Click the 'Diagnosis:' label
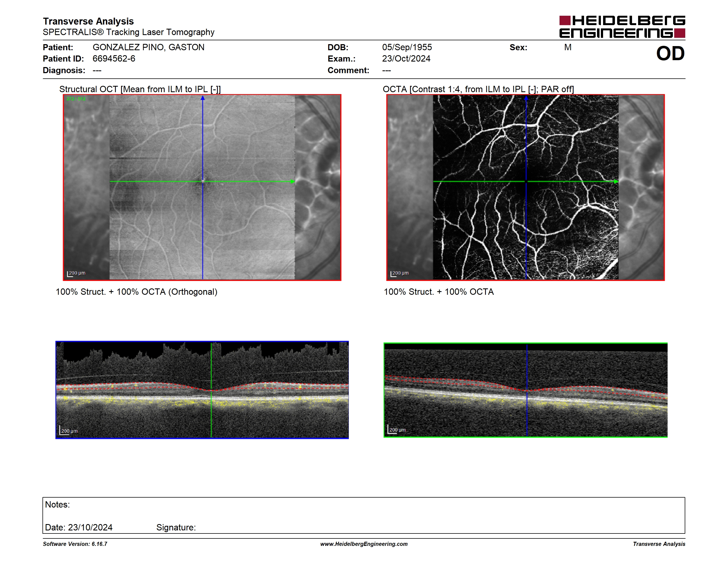728x563 pixels. (64, 70)
